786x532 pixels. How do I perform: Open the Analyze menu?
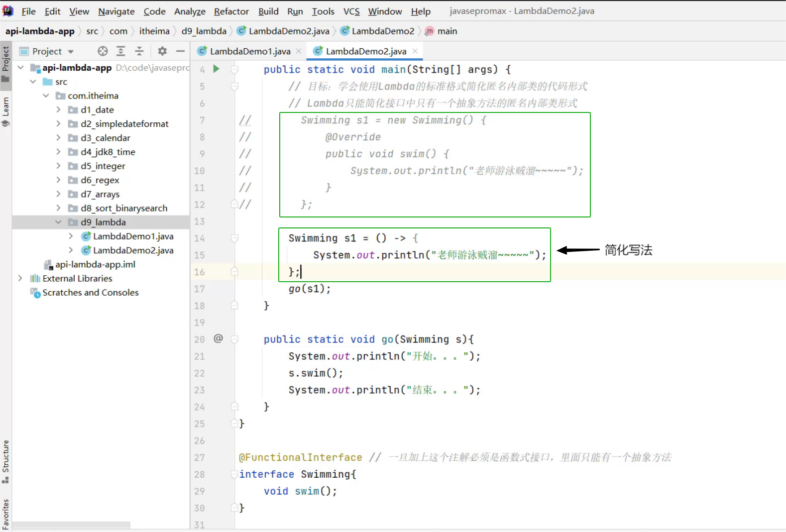190,11
